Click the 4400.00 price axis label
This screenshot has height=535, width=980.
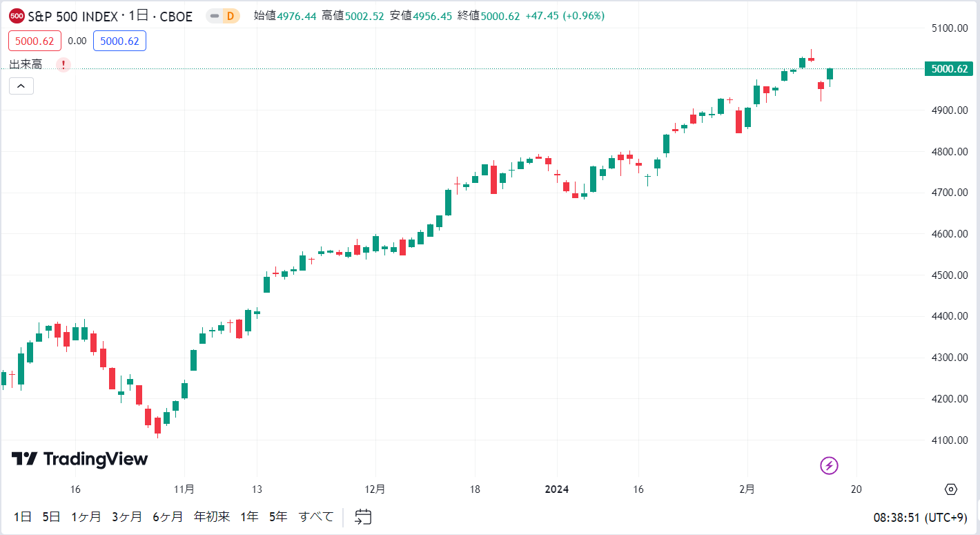point(950,316)
